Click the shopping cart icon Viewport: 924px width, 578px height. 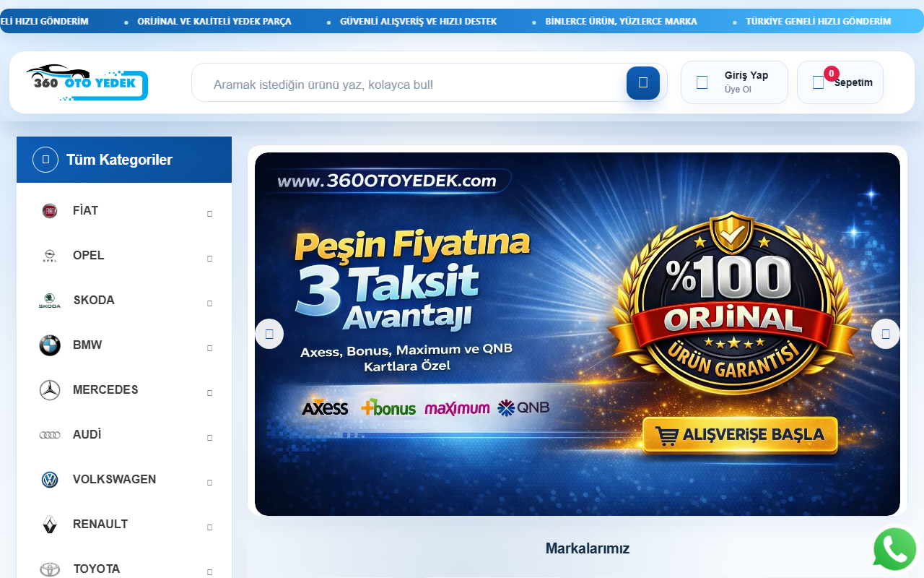coord(818,82)
